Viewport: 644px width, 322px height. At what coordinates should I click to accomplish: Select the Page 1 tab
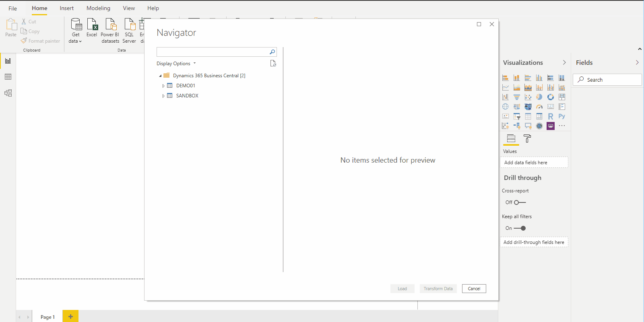[47, 317]
